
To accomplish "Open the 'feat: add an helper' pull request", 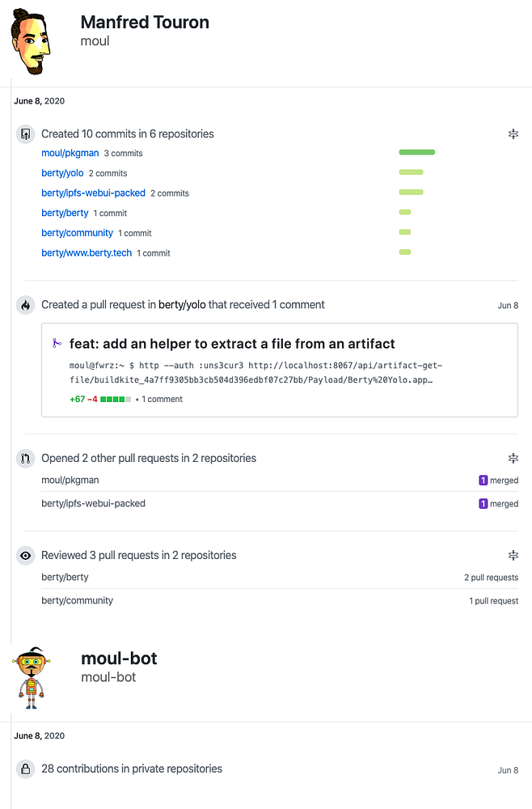I will click(232, 344).
